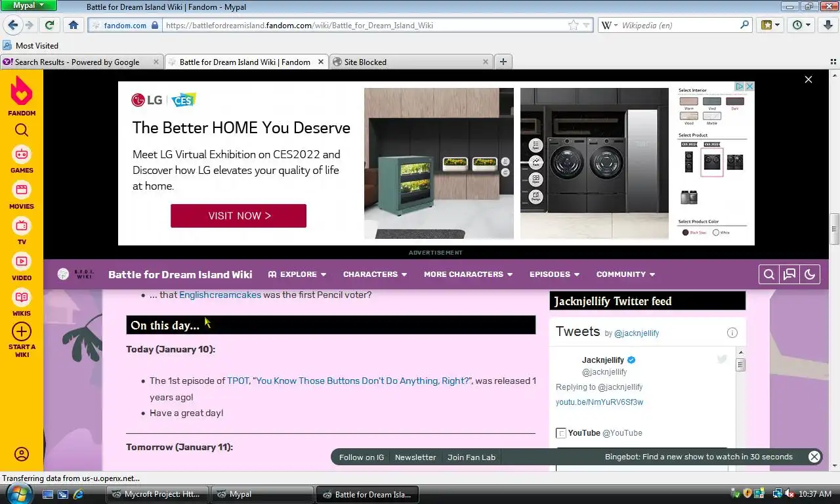This screenshot has width=840, height=504.
Task: Select the Battle for Dream Island Wiki tab
Action: tap(245, 62)
